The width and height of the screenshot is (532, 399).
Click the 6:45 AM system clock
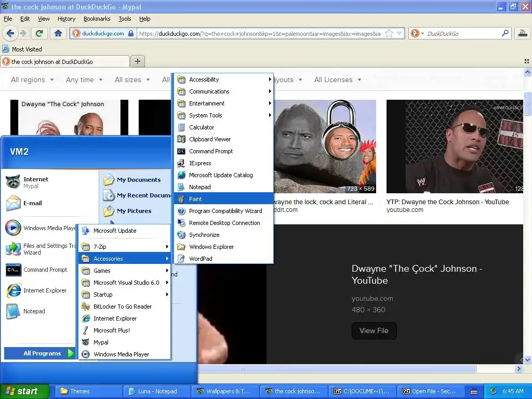click(513, 391)
